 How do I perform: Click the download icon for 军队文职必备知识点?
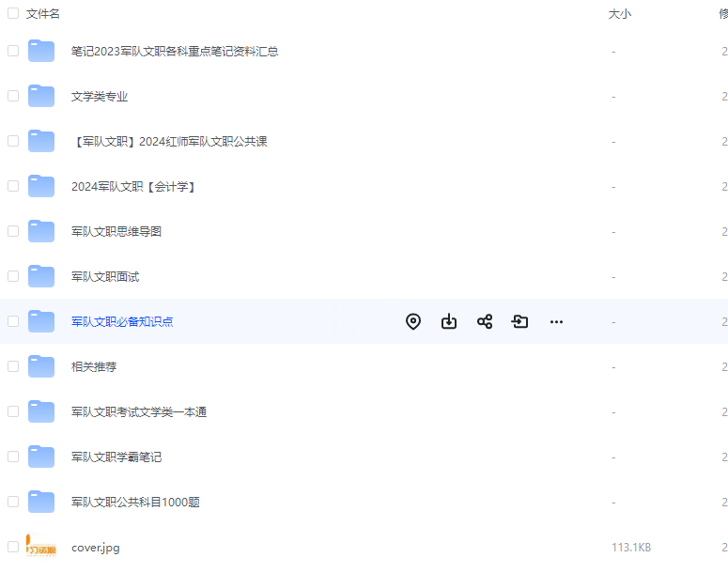point(448,321)
